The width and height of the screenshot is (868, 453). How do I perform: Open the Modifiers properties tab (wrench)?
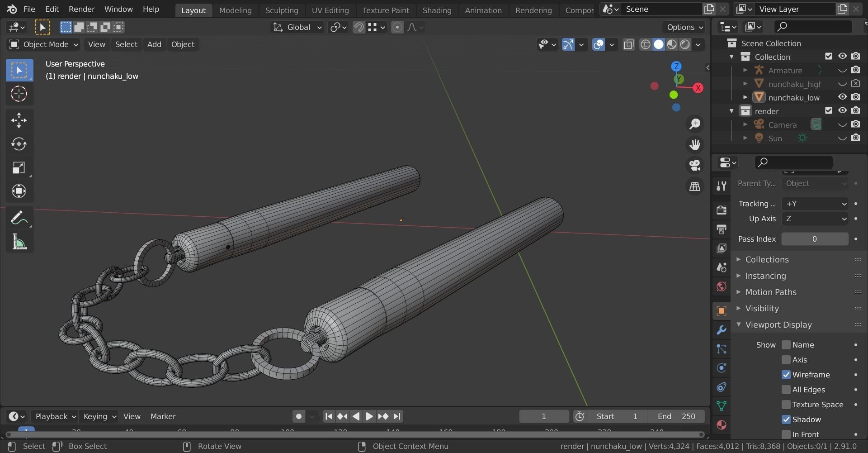pyautogui.click(x=722, y=330)
